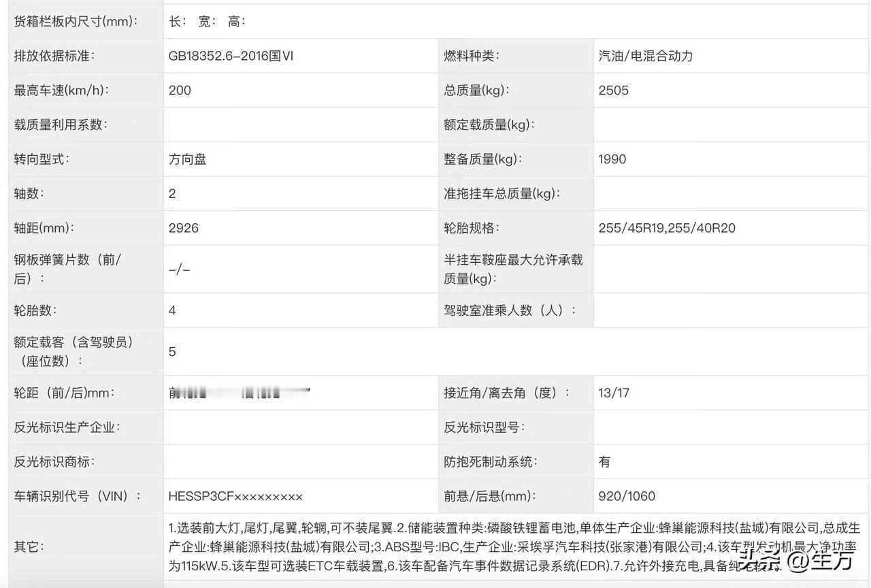Click the label "转向型式:"

point(42,159)
